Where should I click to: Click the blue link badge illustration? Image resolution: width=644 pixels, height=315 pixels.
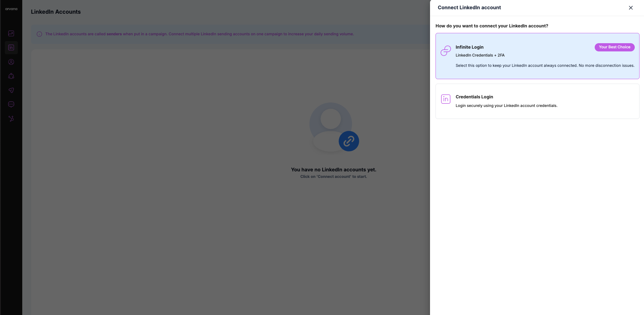point(349,141)
